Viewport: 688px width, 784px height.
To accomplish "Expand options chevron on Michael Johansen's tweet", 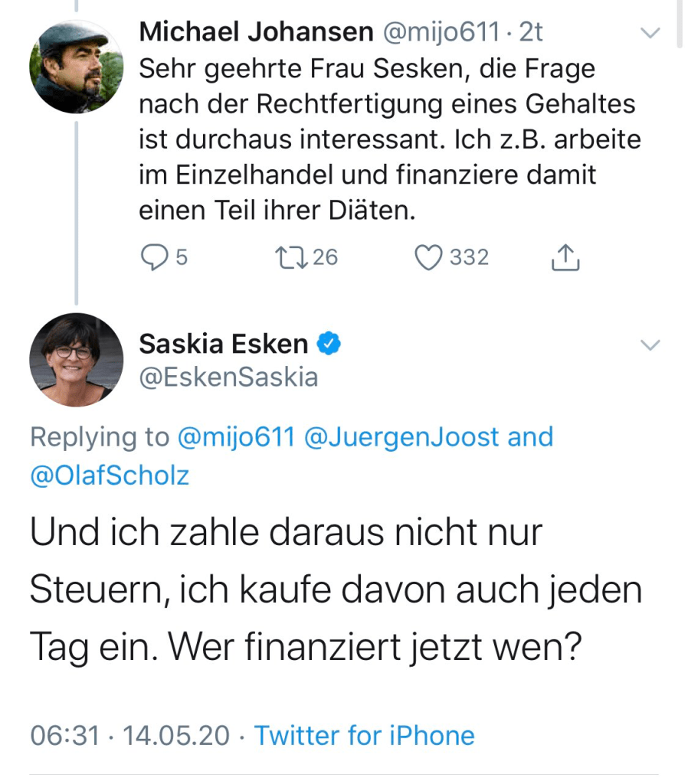I will (650, 33).
